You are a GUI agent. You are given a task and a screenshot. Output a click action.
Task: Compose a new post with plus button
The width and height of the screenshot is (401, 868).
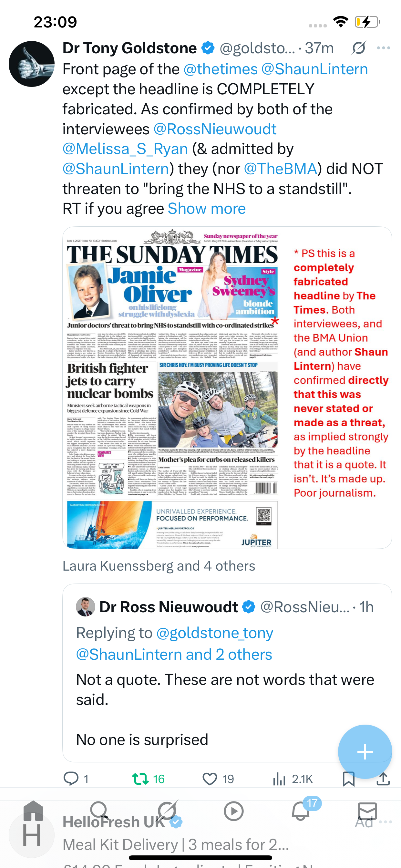coord(365,752)
